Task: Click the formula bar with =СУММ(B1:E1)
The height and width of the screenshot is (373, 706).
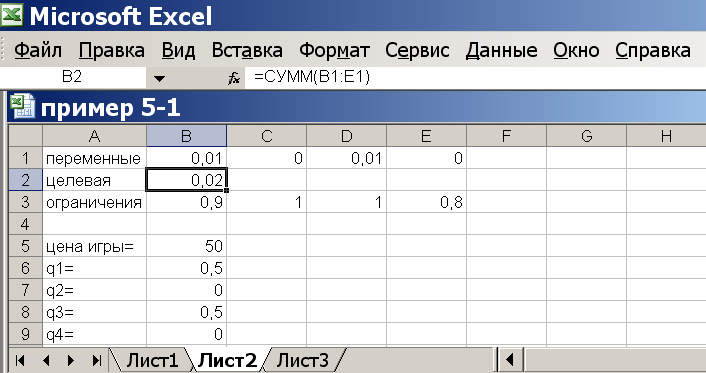Action: pyautogui.click(x=475, y=77)
